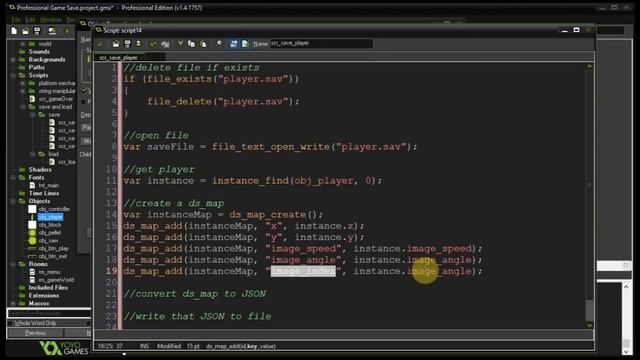Paste clipboard in script editor toolbar
Screen dimensions: 640x360
(x=203, y=44)
